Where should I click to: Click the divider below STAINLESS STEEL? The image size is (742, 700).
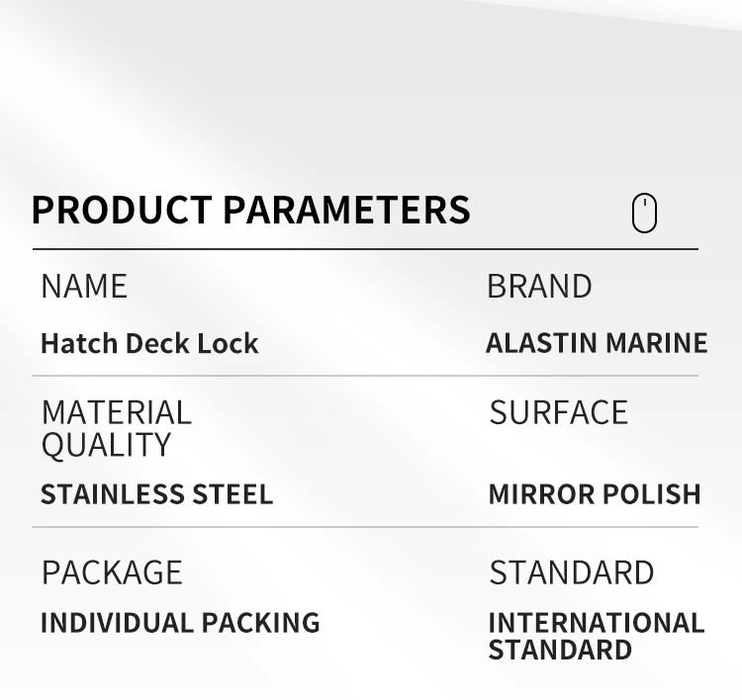coord(365,527)
